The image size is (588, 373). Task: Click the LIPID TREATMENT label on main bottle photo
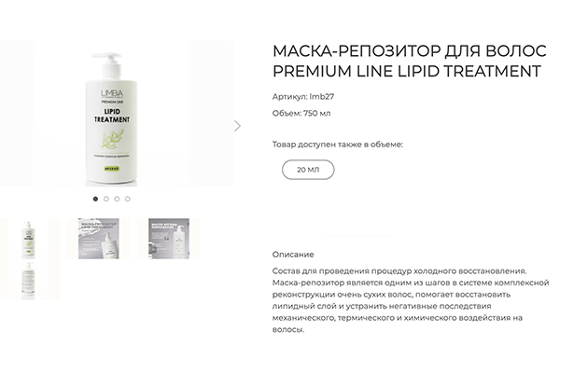point(112,116)
